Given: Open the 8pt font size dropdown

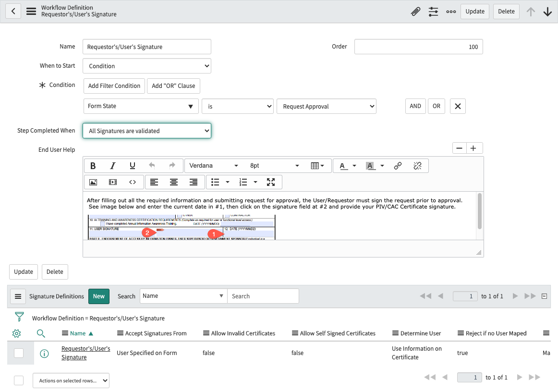Looking at the screenshot, I should tap(274, 166).
